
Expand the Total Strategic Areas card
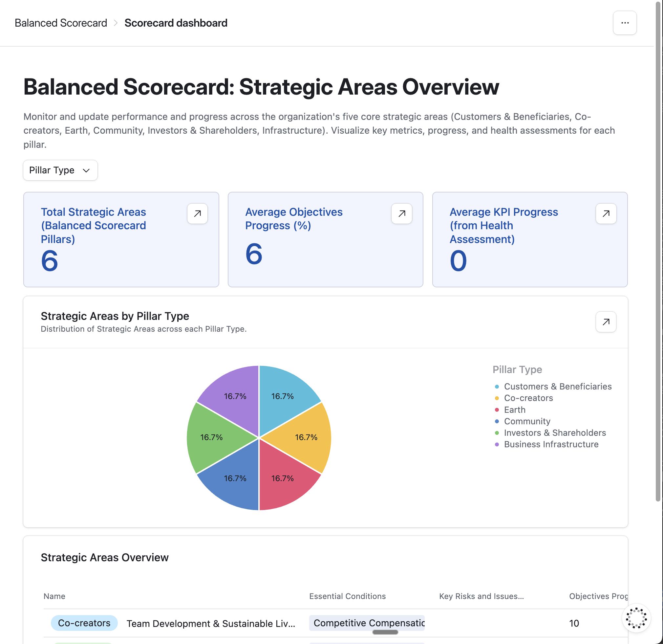197,213
